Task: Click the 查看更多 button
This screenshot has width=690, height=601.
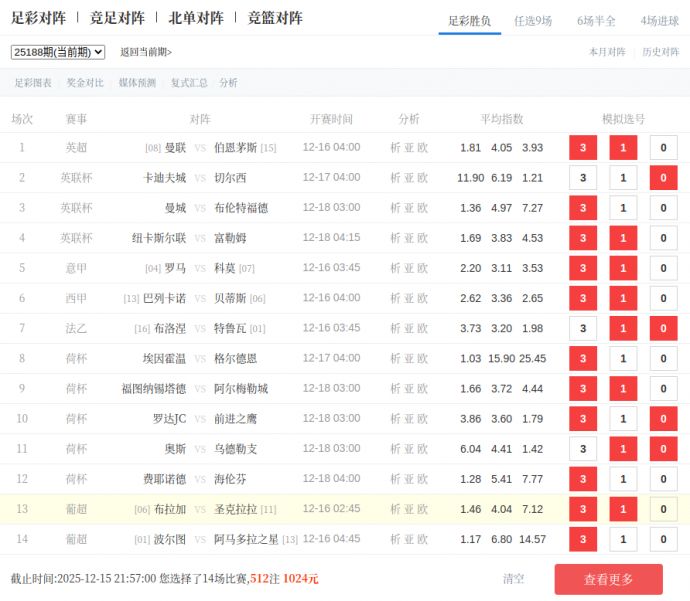Action: 608,579
